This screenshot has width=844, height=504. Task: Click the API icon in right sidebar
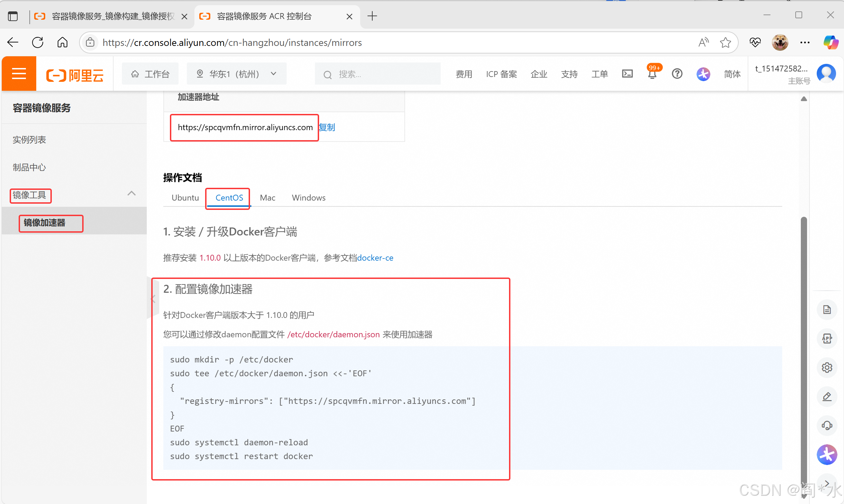pos(827,339)
